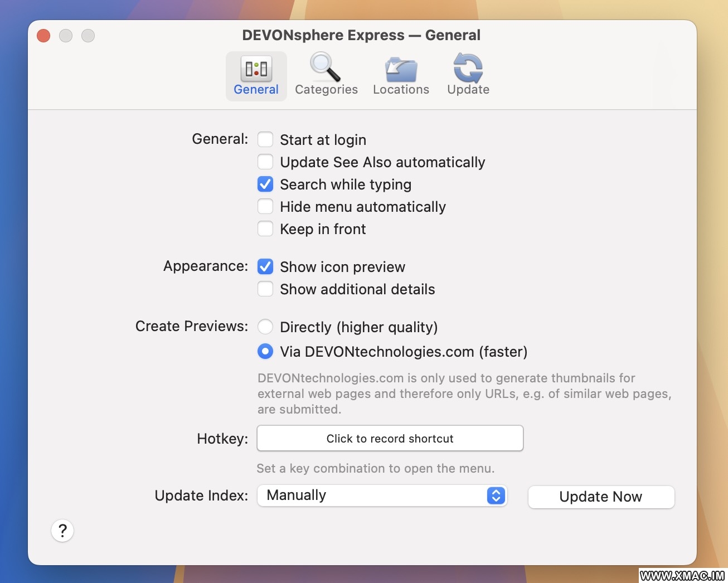728x583 pixels.
Task: Select Via DEVONtechnologies.com (faster) option
Action: (x=265, y=351)
